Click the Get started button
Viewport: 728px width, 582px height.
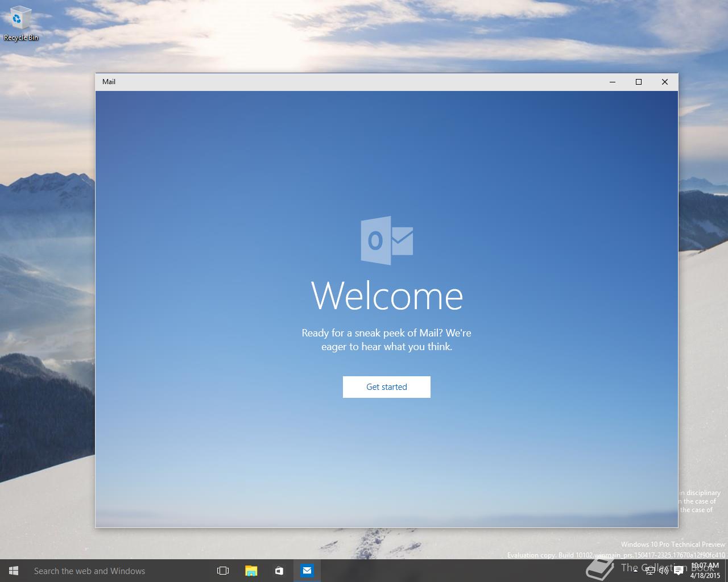tap(387, 387)
